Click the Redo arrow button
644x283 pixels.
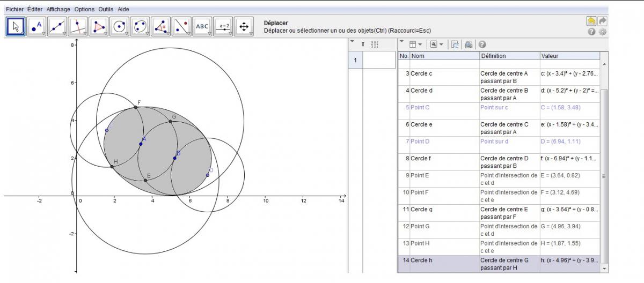(x=603, y=21)
